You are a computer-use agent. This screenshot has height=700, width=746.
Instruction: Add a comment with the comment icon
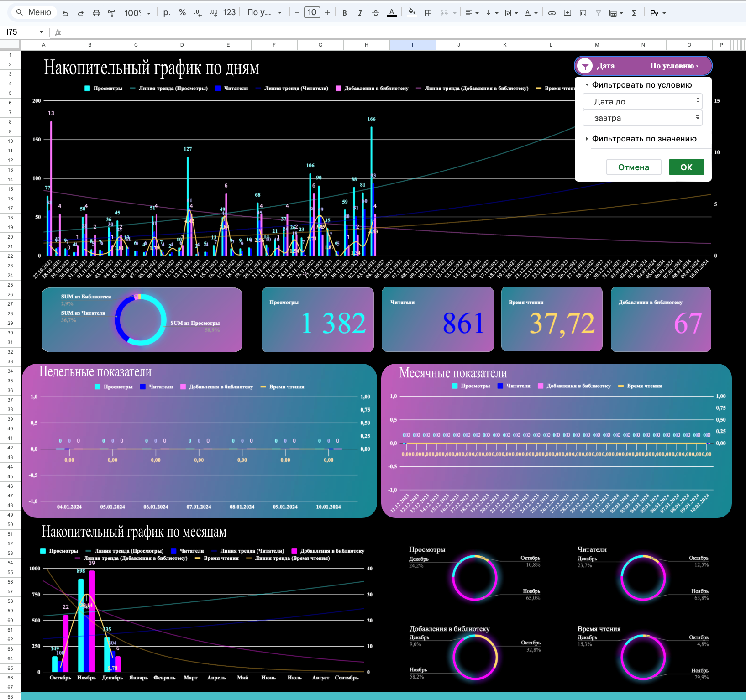567,13
